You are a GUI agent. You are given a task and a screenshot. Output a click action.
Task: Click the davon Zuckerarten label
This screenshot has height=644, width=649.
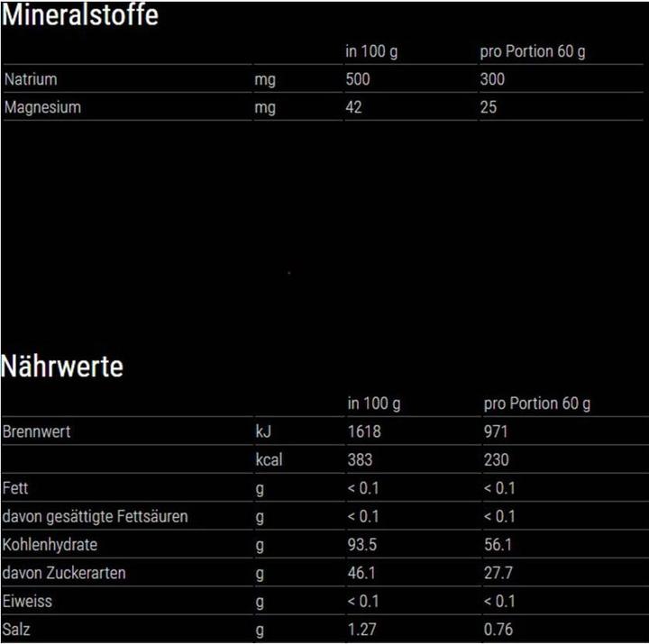(x=64, y=573)
